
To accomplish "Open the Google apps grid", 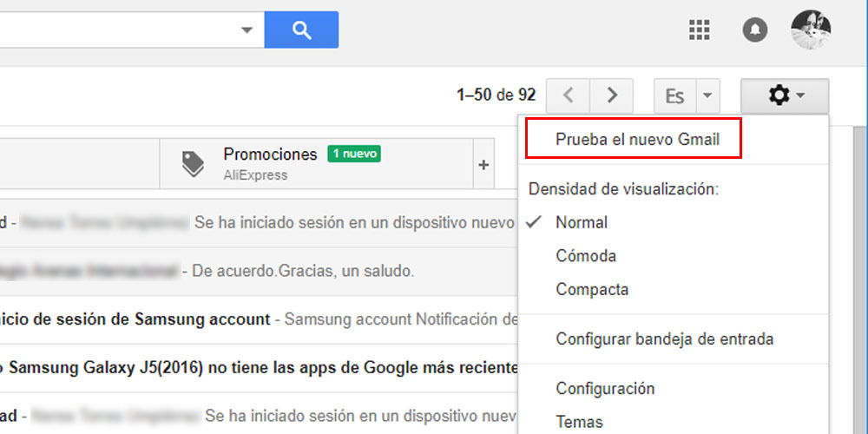I will click(x=699, y=30).
